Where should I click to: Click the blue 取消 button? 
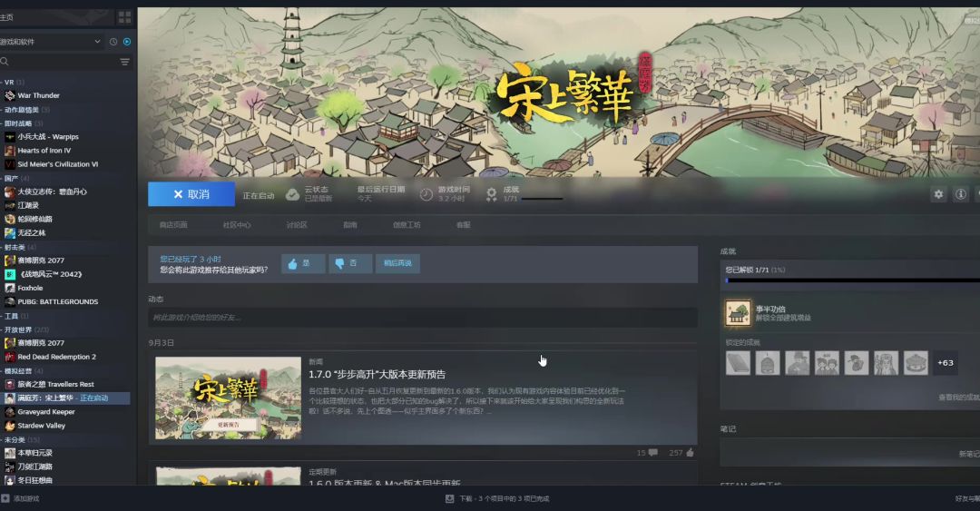pyautogui.click(x=191, y=194)
